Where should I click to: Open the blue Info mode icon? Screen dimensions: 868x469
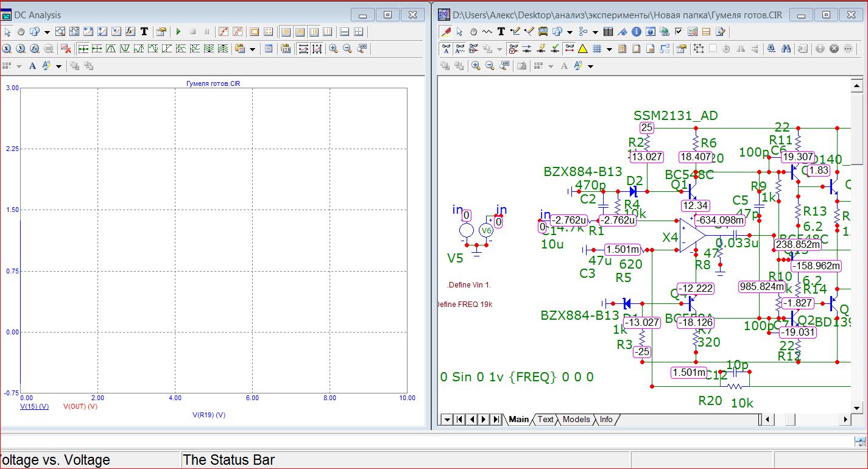point(636,32)
